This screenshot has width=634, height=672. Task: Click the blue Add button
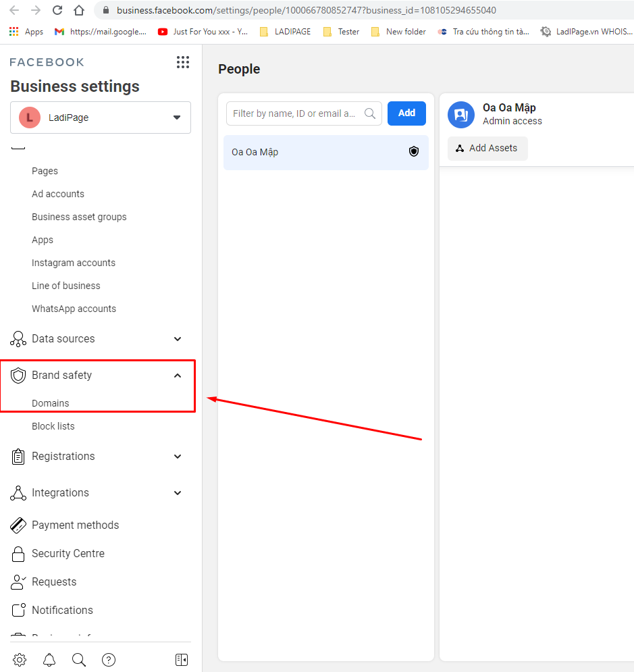tap(406, 113)
